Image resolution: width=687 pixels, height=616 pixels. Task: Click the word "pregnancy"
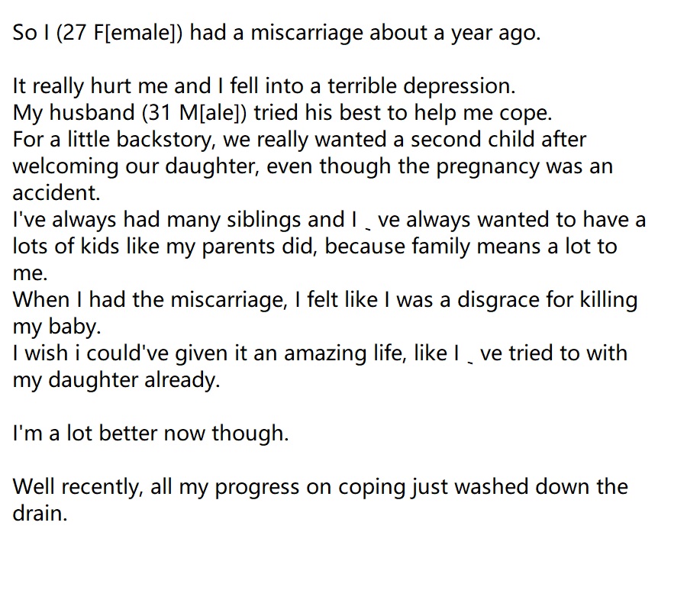pos(488,166)
